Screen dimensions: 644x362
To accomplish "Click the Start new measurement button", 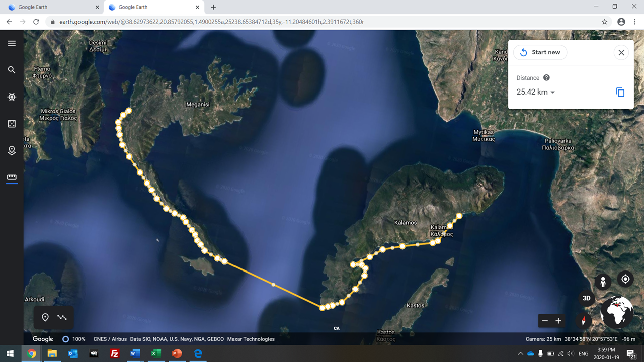I will 540,52.
